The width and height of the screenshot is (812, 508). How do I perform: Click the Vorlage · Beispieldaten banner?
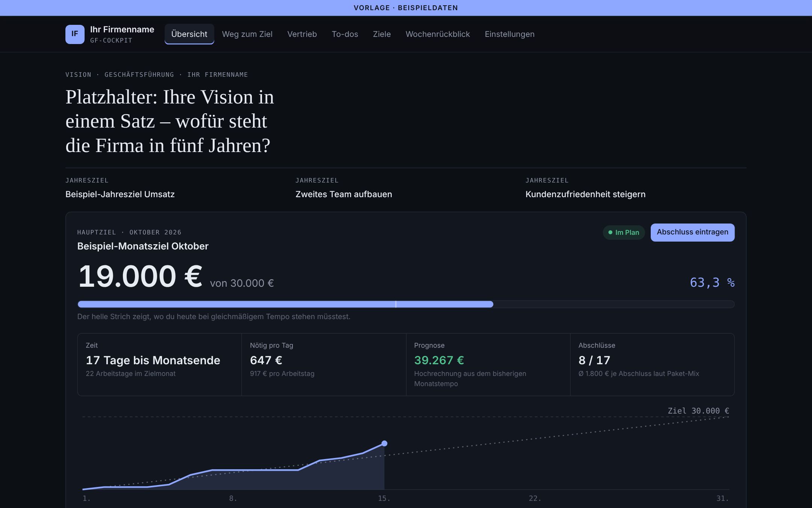click(406, 8)
